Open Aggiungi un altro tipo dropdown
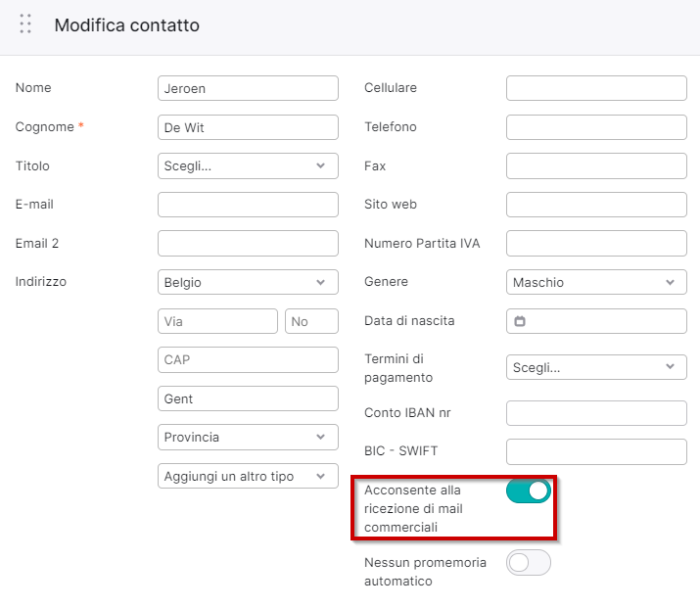 (x=248, y=476)
